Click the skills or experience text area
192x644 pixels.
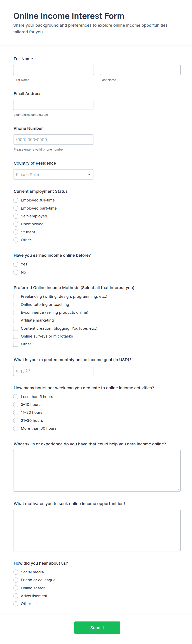pos(97,470)
